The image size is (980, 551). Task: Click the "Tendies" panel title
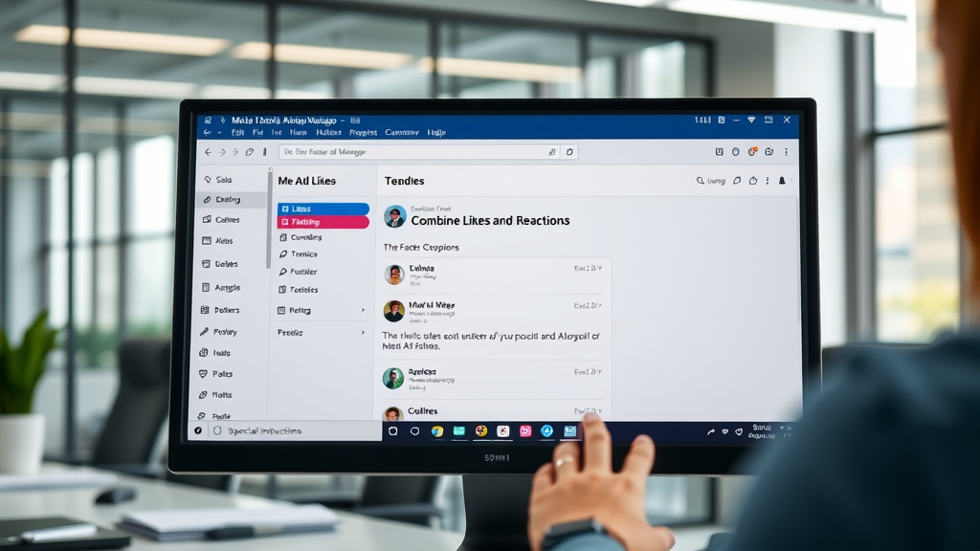[405, 181]
